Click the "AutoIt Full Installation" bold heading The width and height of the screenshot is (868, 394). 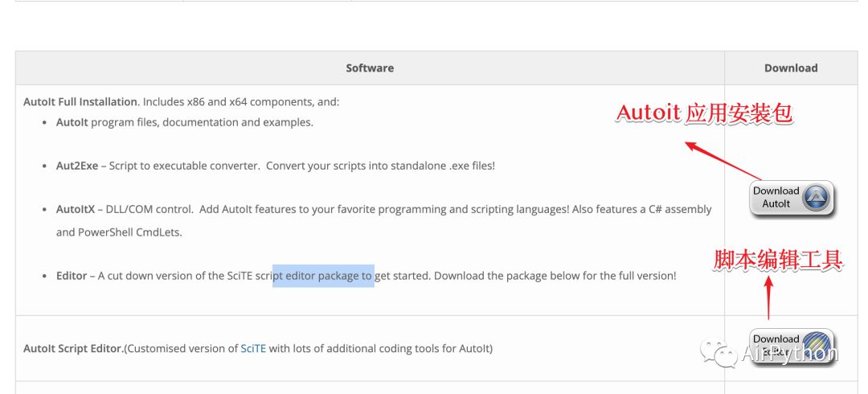[80, 102]
